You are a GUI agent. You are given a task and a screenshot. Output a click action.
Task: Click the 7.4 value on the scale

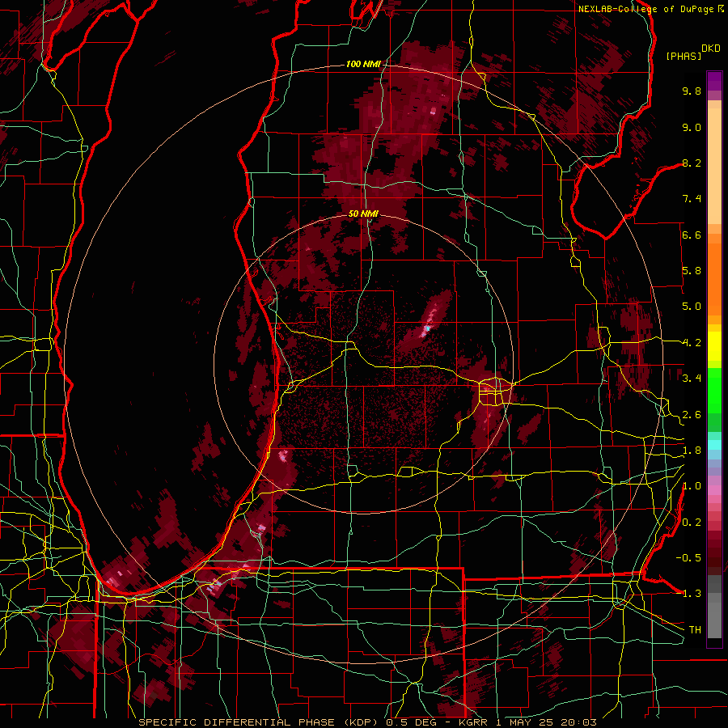(x=692, y=199)
